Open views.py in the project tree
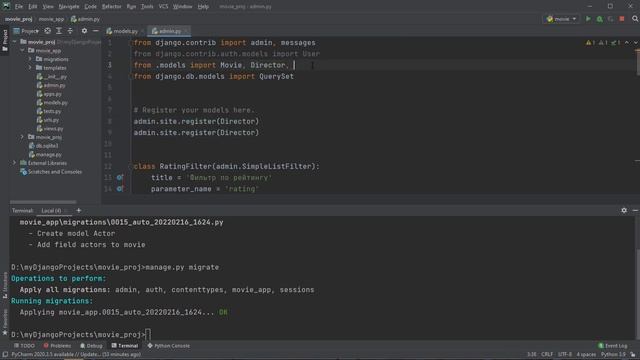640x360 pixels. point(50,129)
